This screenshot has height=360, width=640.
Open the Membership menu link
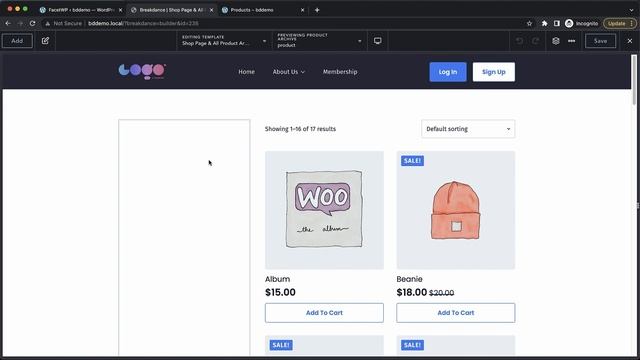tap(340, 71)
